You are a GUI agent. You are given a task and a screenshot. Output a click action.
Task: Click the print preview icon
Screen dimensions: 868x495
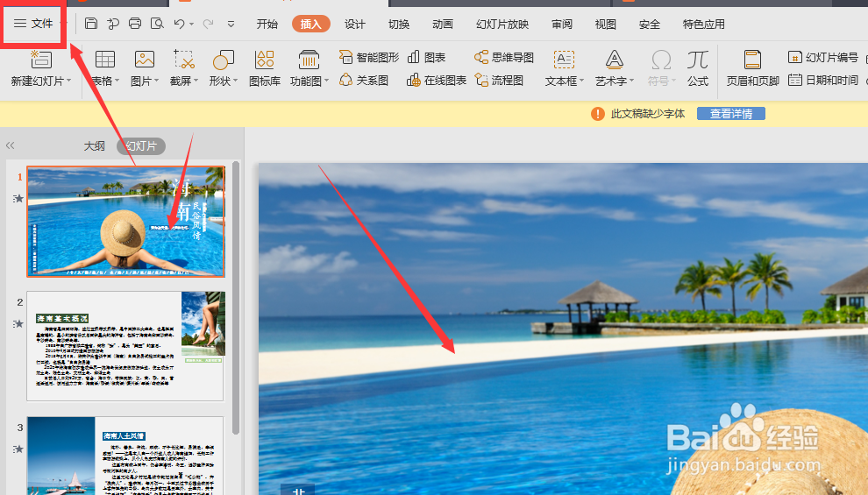(157, 24)
